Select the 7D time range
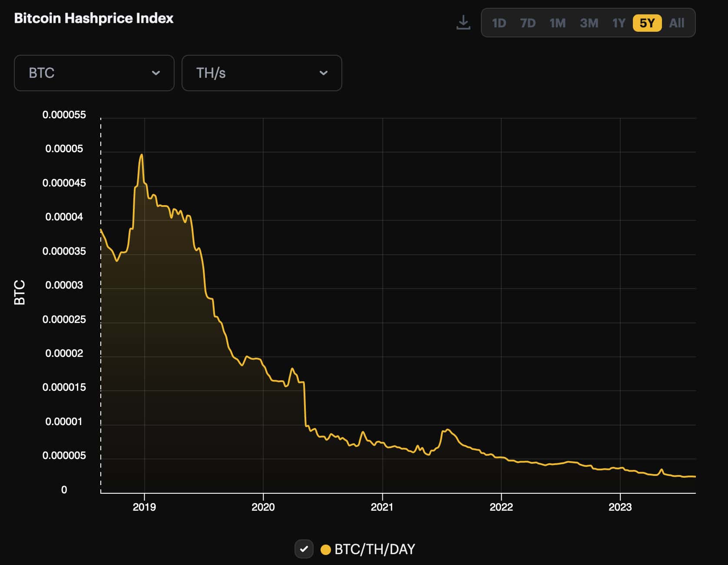Image resolution: width=728 pixels, height=565 pixels. [528, 23]
